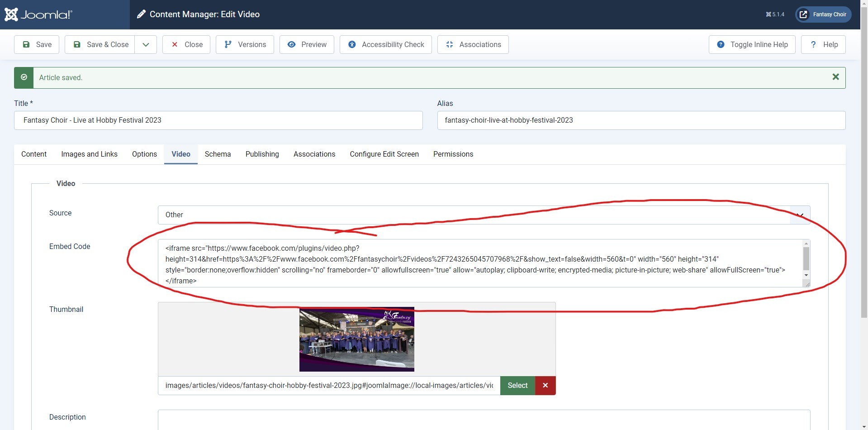Open Associations from the toolbar
Viewport: 868px width, 430px height.
click(473, 44)
